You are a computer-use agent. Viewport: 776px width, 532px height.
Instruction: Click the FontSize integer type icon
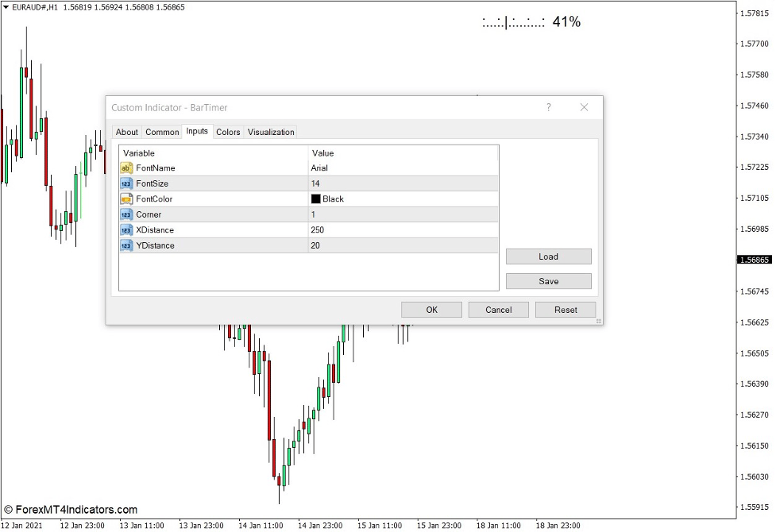(x=126, y=183)
